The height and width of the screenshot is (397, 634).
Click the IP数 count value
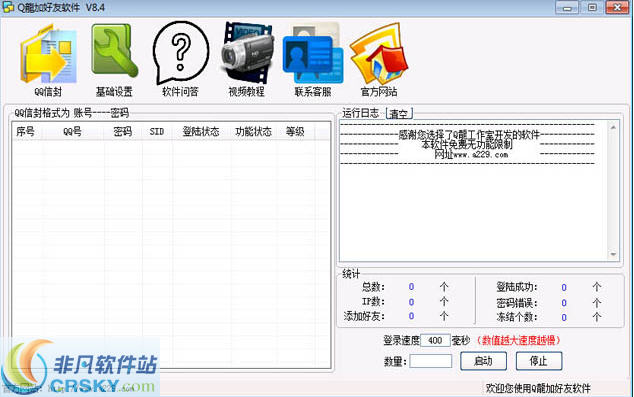tap(411, 302)
